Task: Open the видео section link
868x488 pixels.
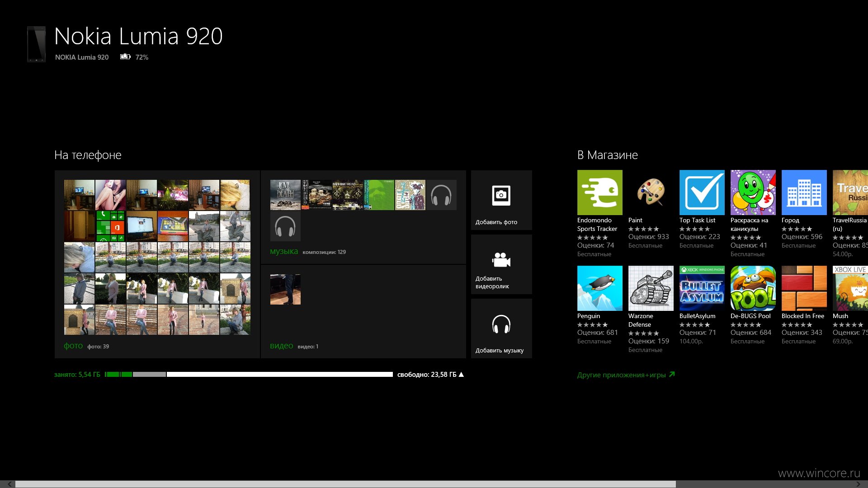Action: [281, 346]
